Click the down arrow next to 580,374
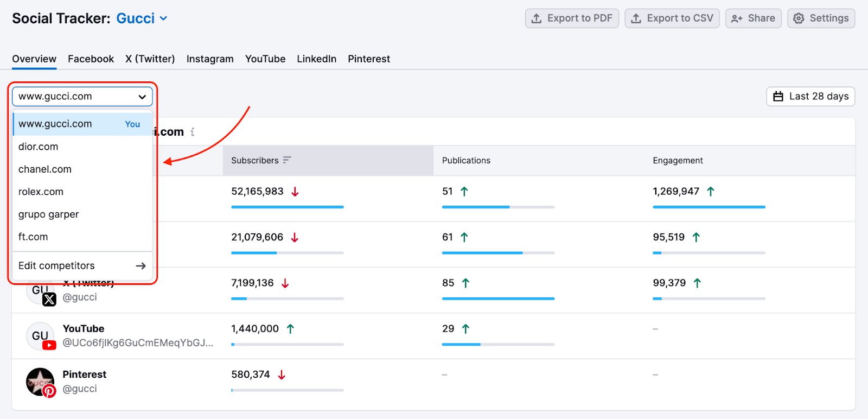This screenshot has height=419, width=868. pos(282,374)
